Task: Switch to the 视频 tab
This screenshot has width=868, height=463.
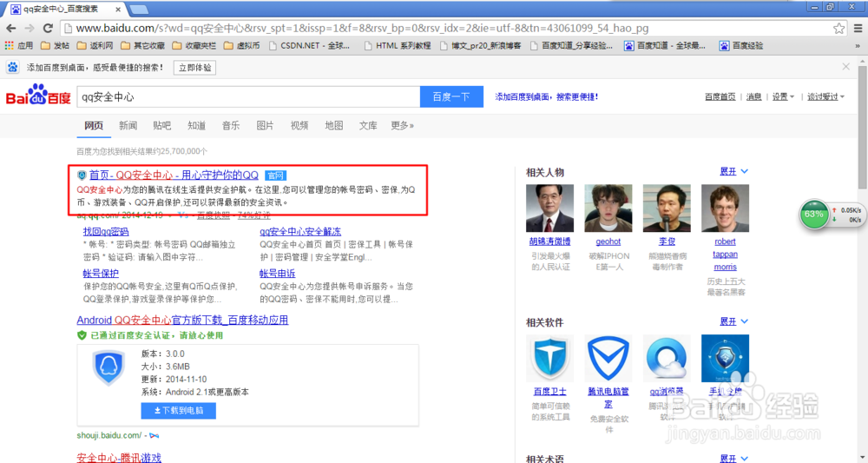Action: (299, 126)
